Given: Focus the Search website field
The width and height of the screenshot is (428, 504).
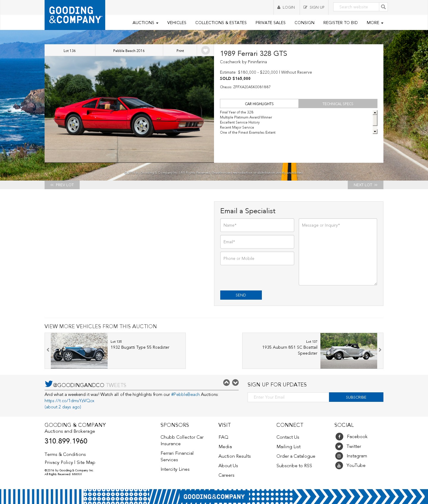Looking at the screenshot, I should coord(356,7).
